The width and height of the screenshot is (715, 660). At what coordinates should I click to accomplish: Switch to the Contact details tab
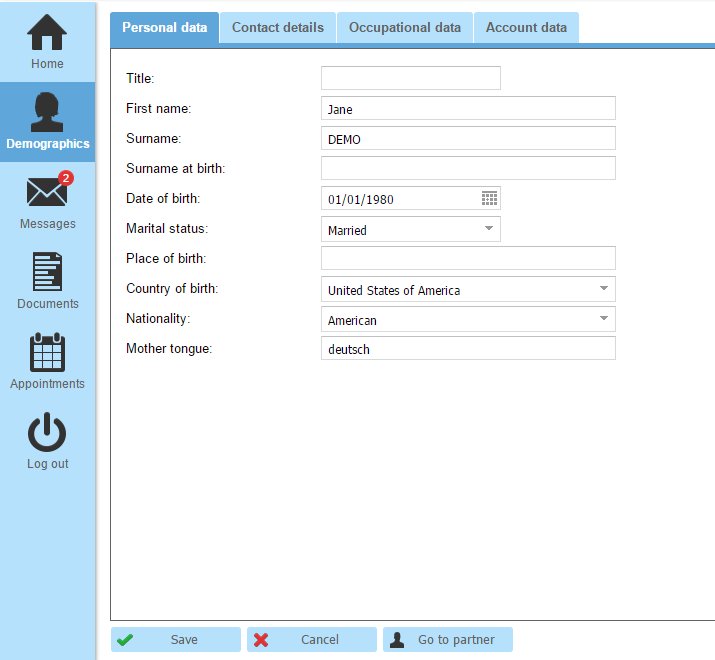point(278,28)
